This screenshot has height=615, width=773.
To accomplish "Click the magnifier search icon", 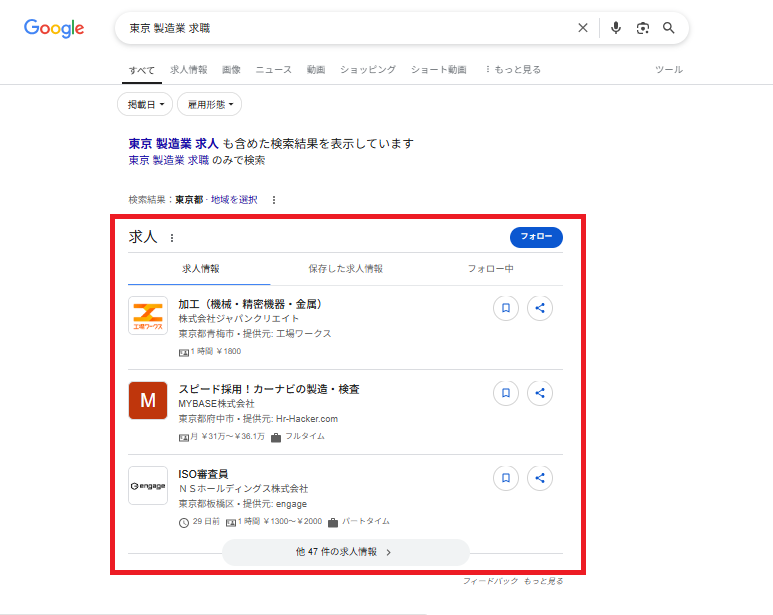I will pyautogui.click(x=668, y=28).
